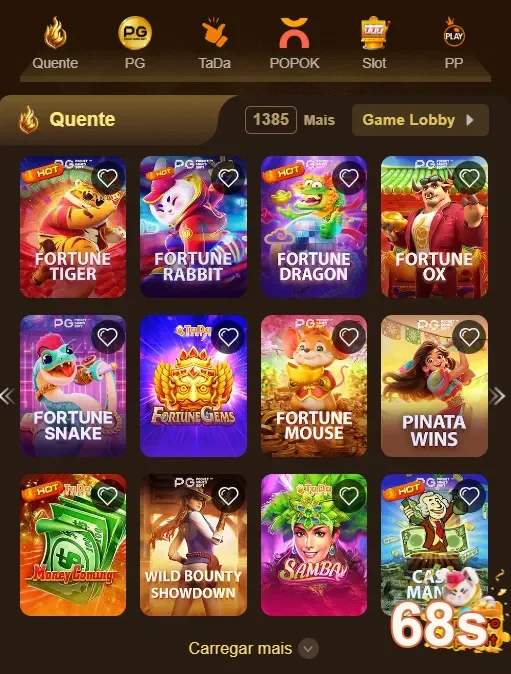Open the Slot machine category
The height and width of the screenshot is (674, 511).
374,33
